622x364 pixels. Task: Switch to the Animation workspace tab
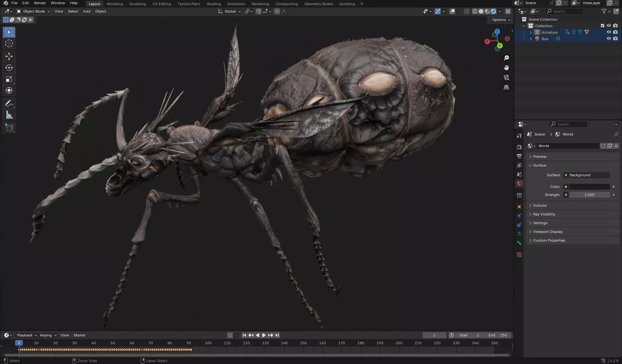click(236, 4)
